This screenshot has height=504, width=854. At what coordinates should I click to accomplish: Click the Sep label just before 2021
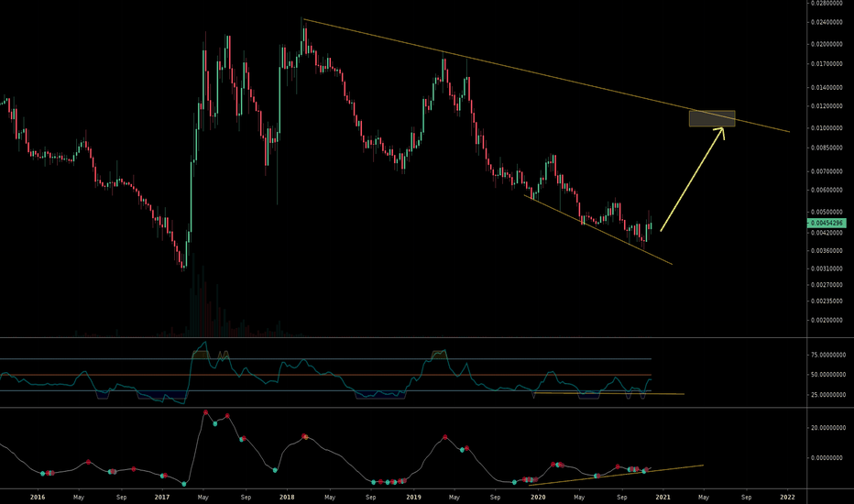tap(621, 497)
